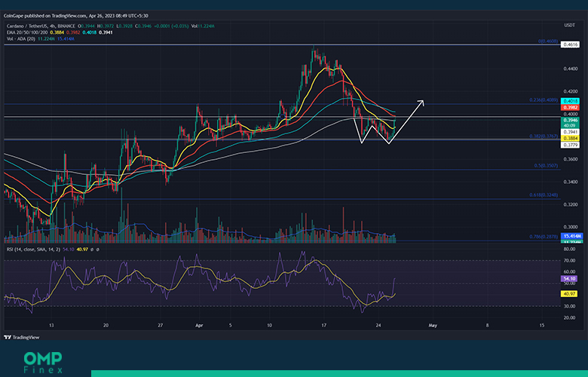Screen dimensions: 588x377
Task: Click the Vol - ADA (20) indicator legend
Action: 21,38
